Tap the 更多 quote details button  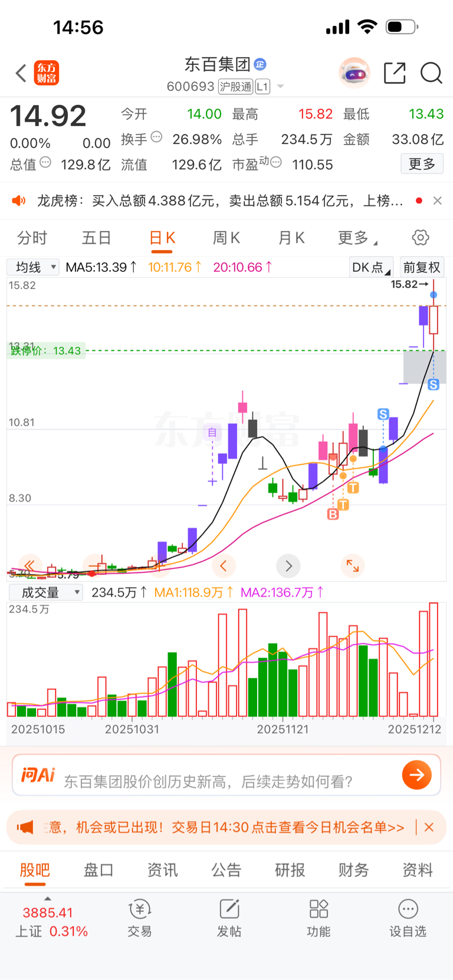point(422,163)
